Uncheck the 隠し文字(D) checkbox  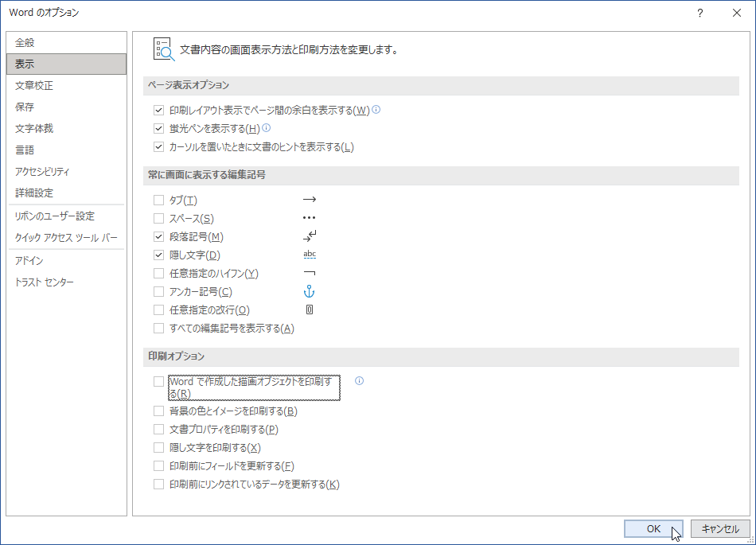[x=158, y=255]
